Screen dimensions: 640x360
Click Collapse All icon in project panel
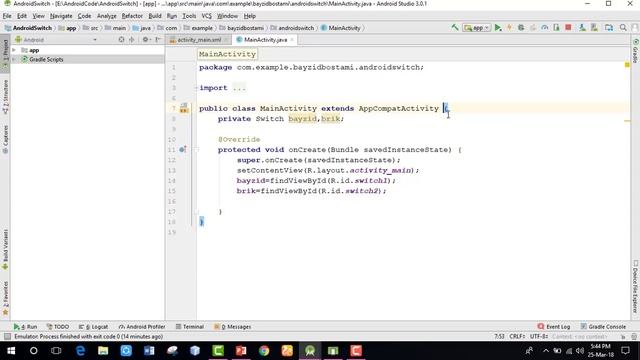click(131, 40)
